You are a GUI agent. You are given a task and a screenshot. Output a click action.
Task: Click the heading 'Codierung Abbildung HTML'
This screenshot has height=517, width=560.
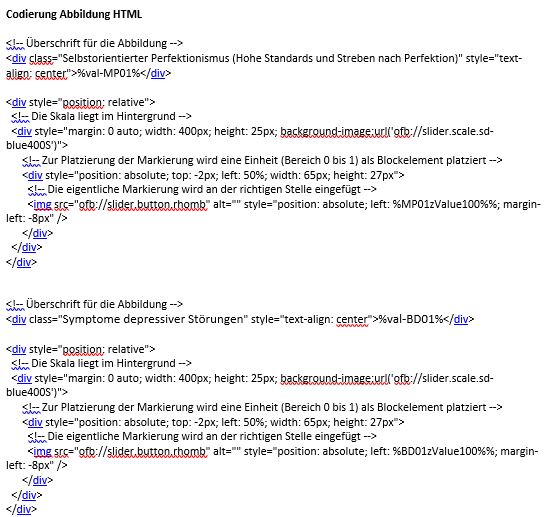[74, 14]
